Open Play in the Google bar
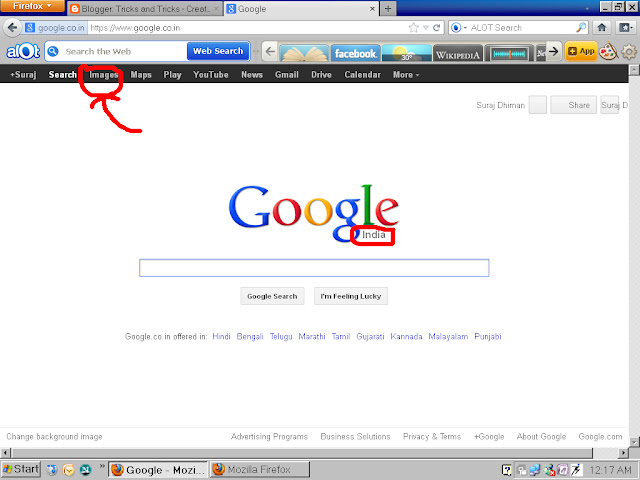Image resolution: width=640 pixels, height=480 pixels. coord(172,75)
